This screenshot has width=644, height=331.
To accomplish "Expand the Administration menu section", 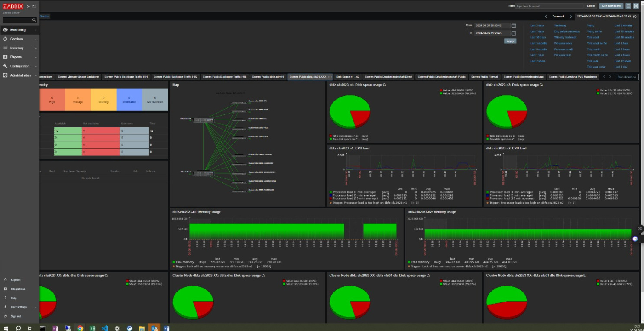I will tap(20, 75).
